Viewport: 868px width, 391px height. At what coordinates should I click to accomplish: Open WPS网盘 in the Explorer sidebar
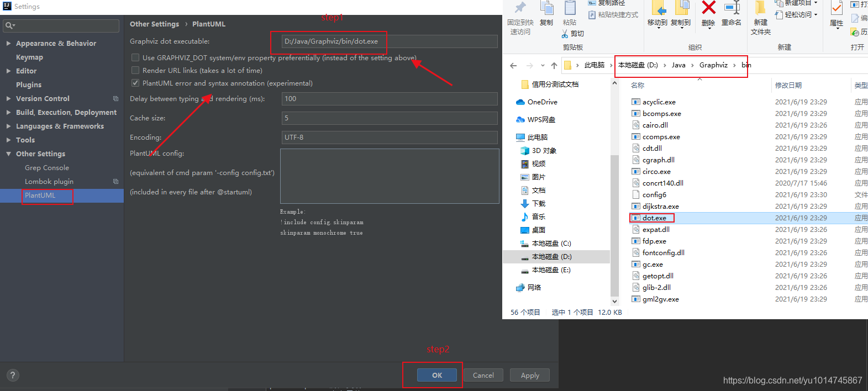click(x=535, y=120)
